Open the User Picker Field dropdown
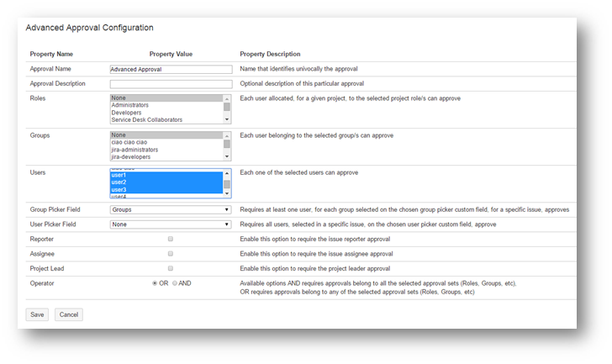The image size is (612, 364). [x=171, y=224]
